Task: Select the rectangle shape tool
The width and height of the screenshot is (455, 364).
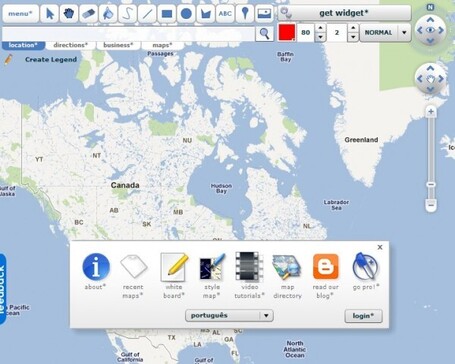Action: (x=167, y=14)
